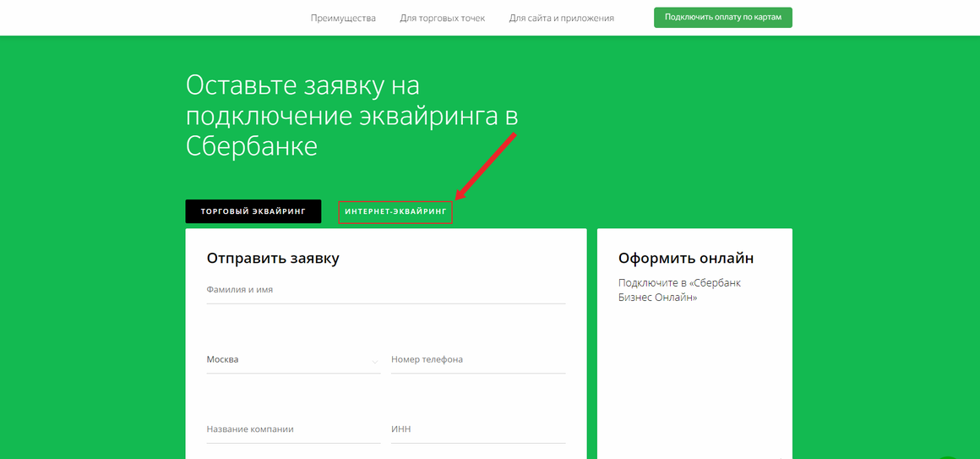Screen dimensions: 980x459
Task: Focus the Фамилия и имя field
Action: (385, 291)
